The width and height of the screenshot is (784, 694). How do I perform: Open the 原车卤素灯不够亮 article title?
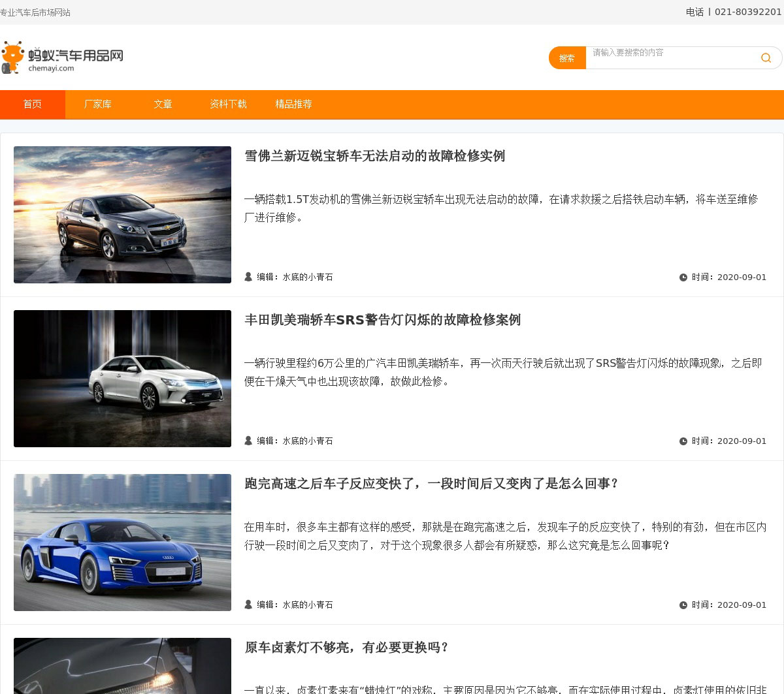tap(346, 648)
